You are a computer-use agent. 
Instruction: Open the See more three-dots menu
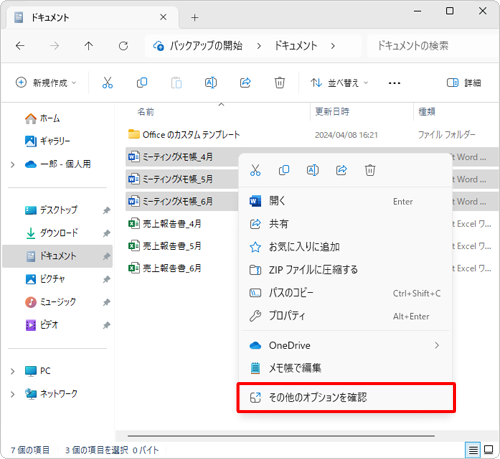pos(394,83)
